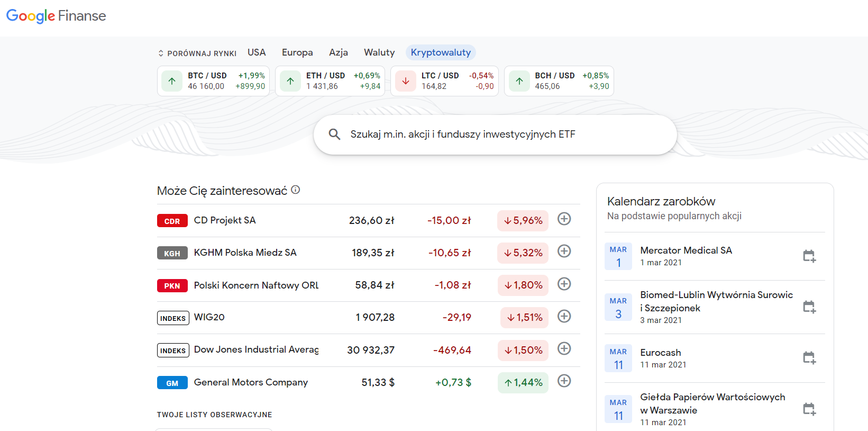Click the PKN ticker badge
This screenshot has width=868, height=431.
[172, 285]
